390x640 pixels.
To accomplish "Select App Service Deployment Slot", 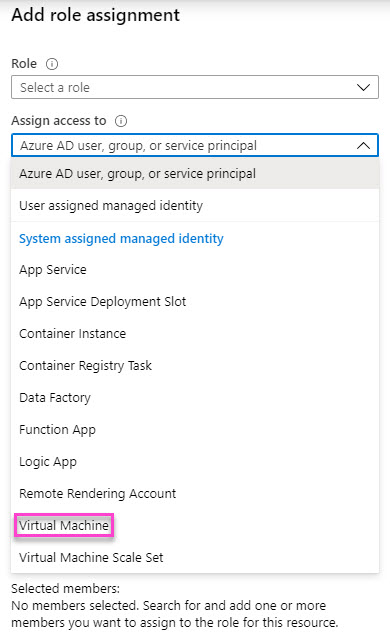I will [x=195, y=302].
